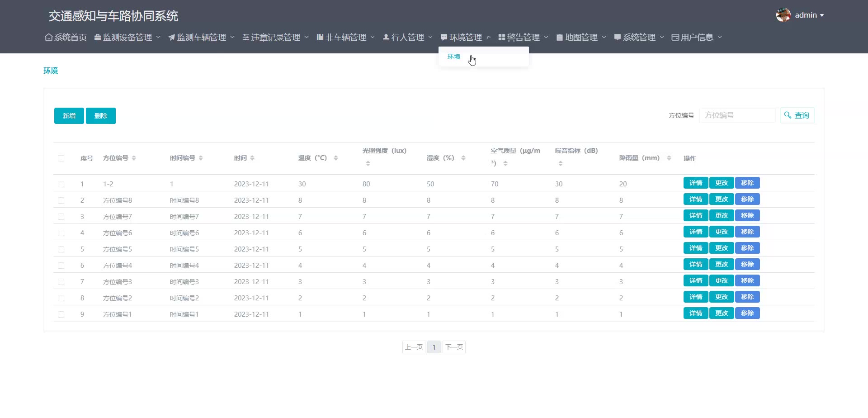
Task: Open the 违章记录管理 dropdown chevron
Action: [x=307, y=37]
